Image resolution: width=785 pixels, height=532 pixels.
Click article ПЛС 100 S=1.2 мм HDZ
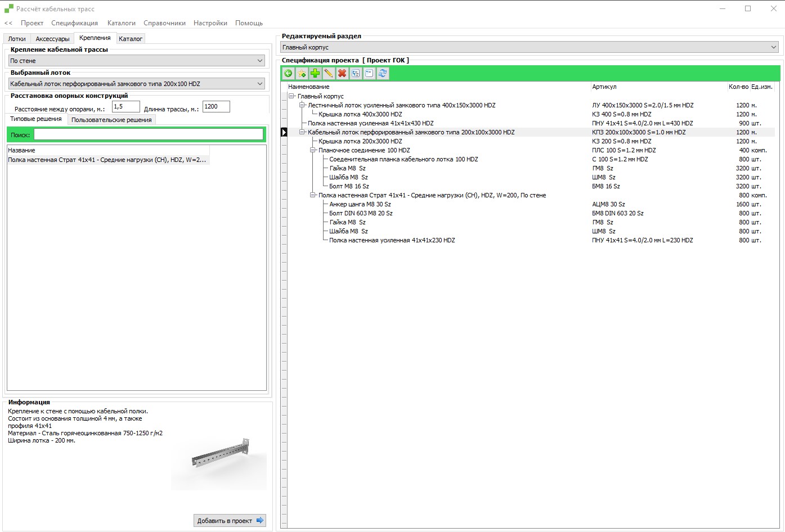623,150
